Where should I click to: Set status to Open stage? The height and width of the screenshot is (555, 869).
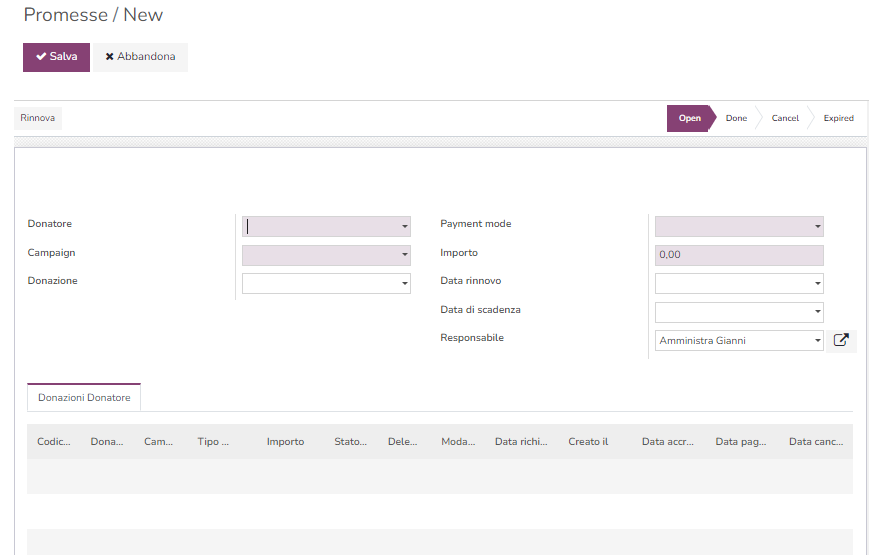tap(689, 118)
